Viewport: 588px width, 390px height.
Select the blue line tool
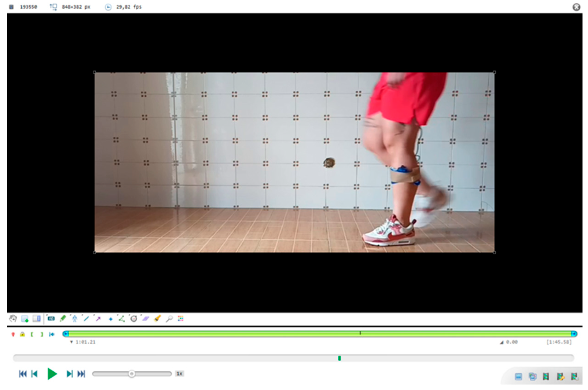86,319
